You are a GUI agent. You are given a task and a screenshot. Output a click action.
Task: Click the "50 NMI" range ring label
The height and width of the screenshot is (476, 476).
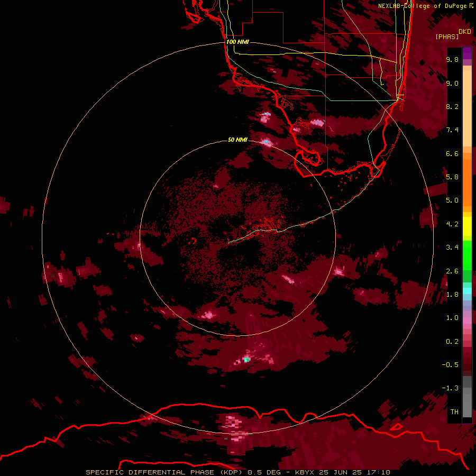237,140
